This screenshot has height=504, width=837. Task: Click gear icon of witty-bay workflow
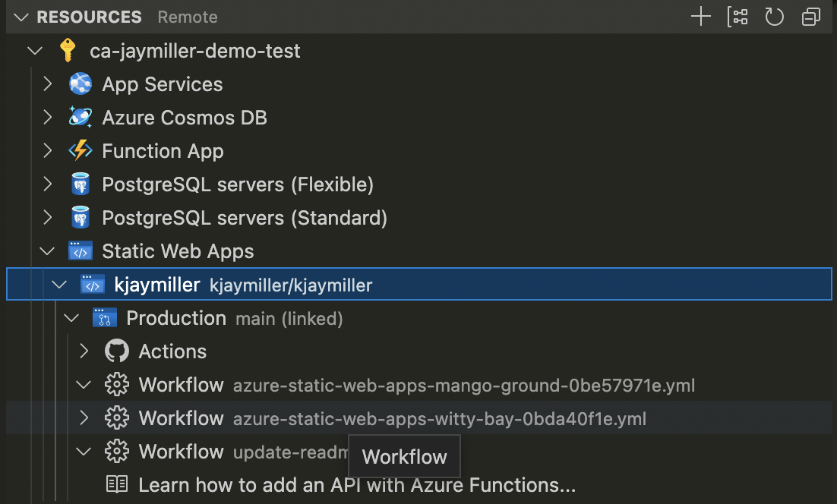(x=117, y=418)
